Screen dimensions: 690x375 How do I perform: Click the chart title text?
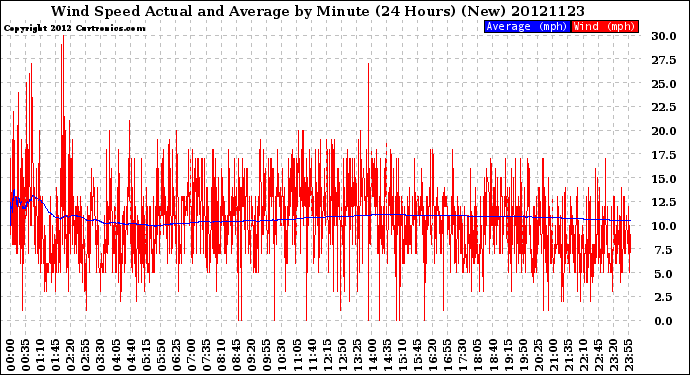click(318, 11)
